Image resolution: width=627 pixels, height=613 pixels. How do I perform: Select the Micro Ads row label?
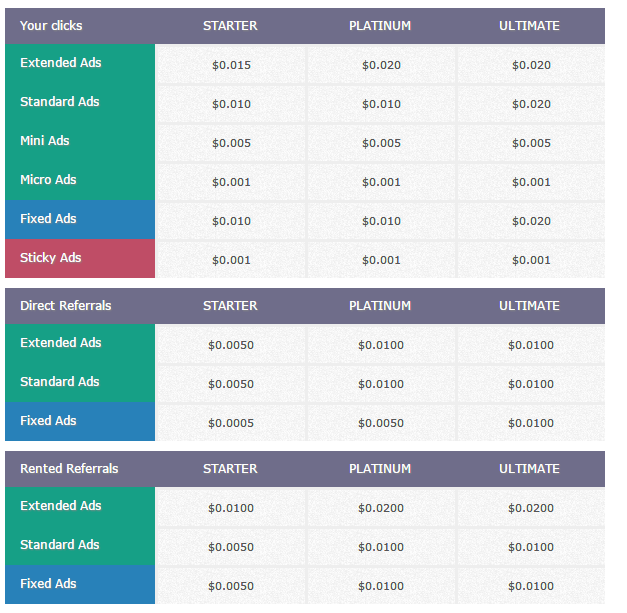(48, 180)
